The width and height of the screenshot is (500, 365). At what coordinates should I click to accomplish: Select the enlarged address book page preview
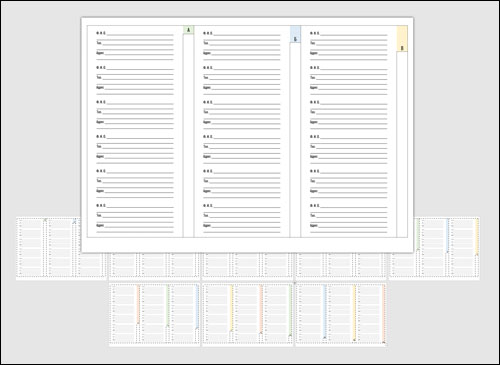[x=247, y=135]
